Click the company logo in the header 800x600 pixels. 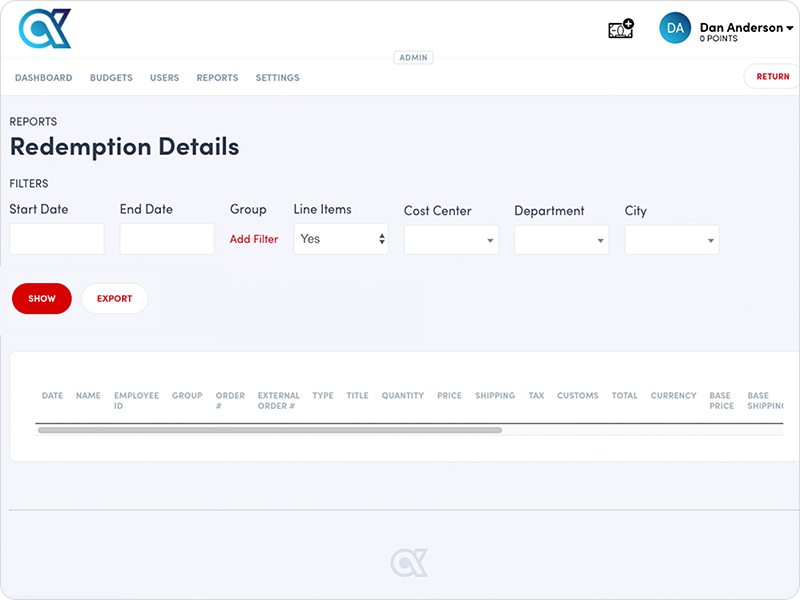pos(45,28)
